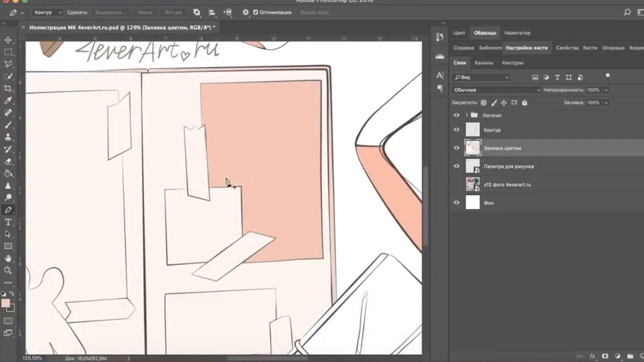This screenshot has width=644, height=362.
Task: Toggle layer filtering switch on or off
Action: pos(608,76)
